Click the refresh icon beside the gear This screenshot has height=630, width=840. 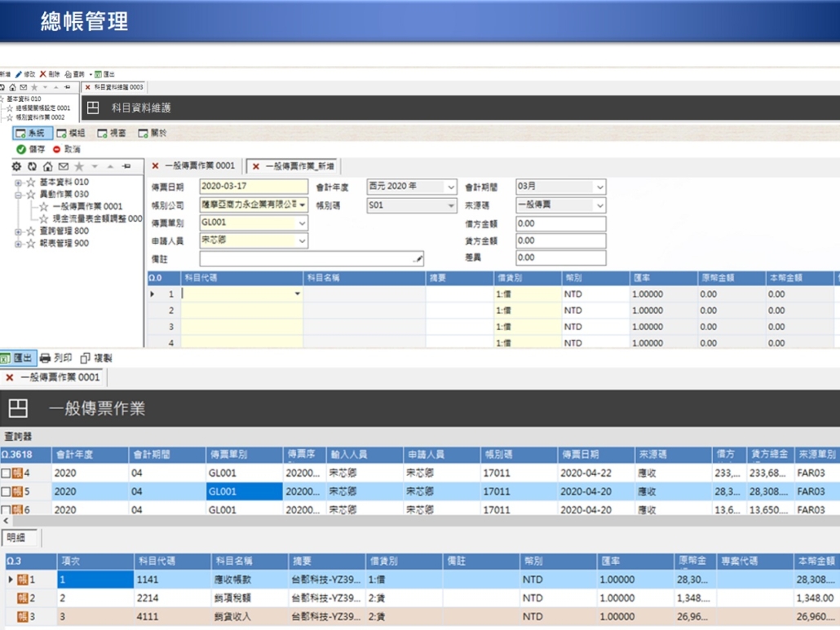point(32,166)
